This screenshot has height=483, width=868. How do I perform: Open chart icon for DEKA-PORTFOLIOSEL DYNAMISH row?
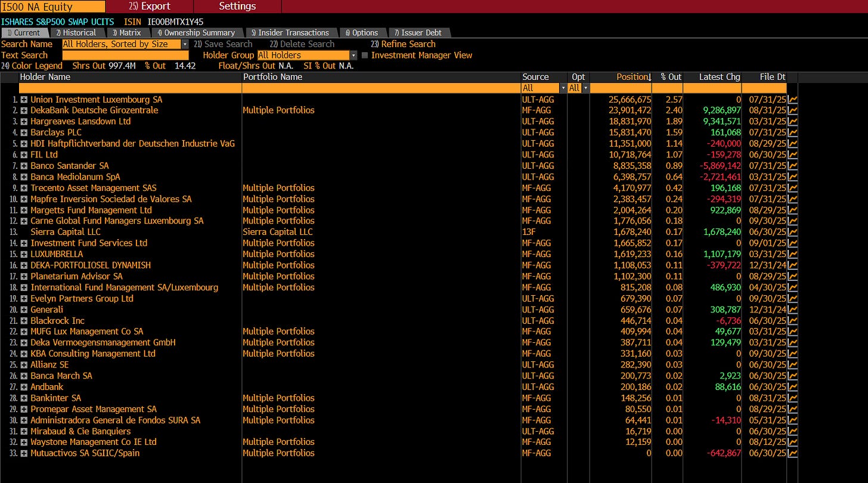click(x=793, y=265)
